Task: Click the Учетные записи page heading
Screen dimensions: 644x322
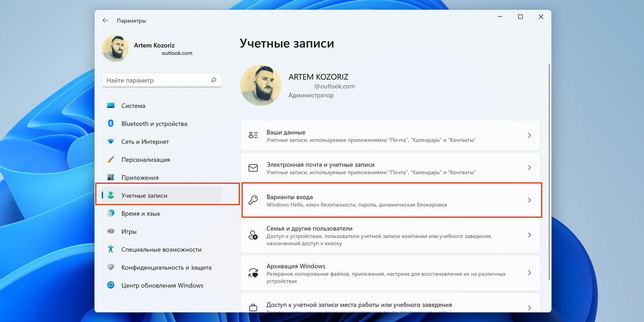Action: pyautogui.click(x=287, y=44)
